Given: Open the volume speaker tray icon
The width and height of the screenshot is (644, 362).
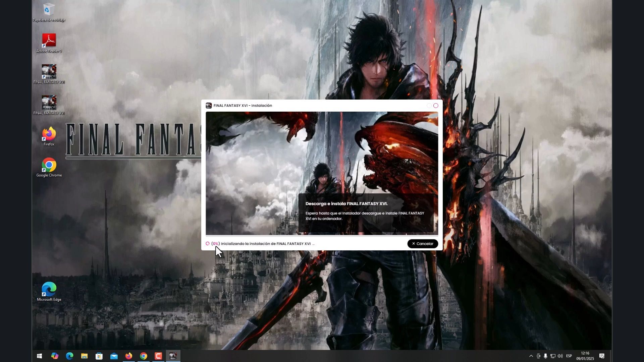Looking at the screenshot, I should [x=560, y=356].
